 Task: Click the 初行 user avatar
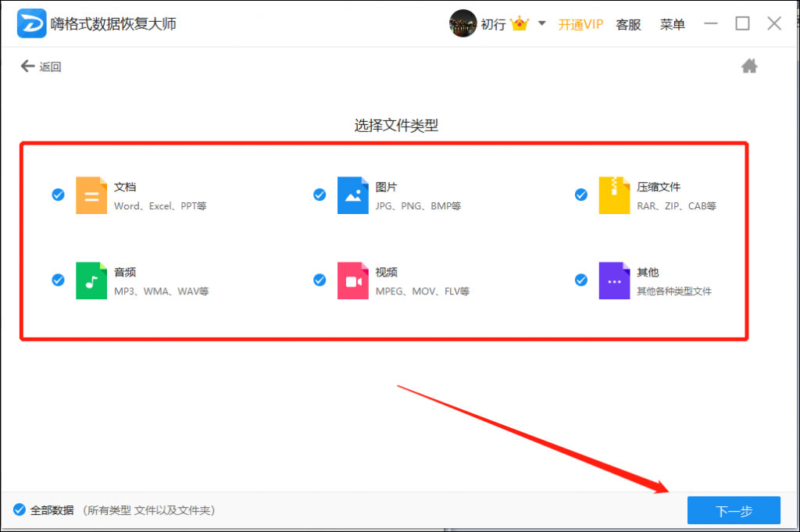tap(462, 23)
